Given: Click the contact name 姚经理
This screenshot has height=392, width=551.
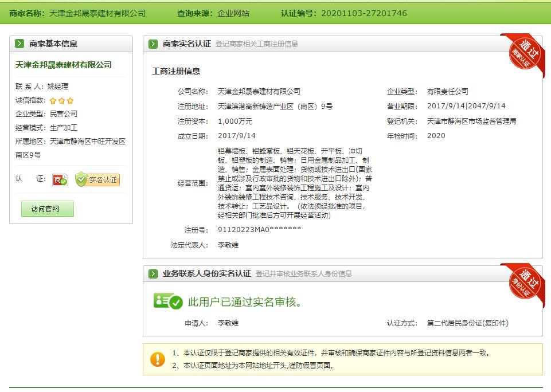Looking at the screenshot, I should [57, 87].
